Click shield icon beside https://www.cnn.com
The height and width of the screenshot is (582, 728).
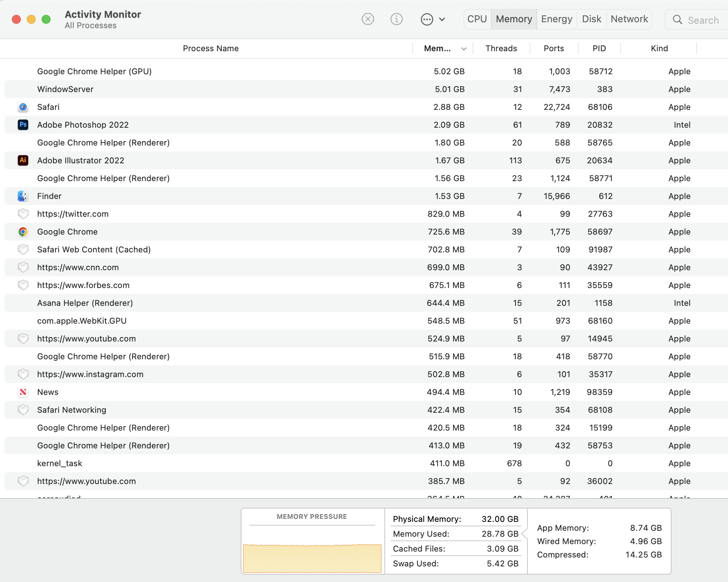[23, 267]
